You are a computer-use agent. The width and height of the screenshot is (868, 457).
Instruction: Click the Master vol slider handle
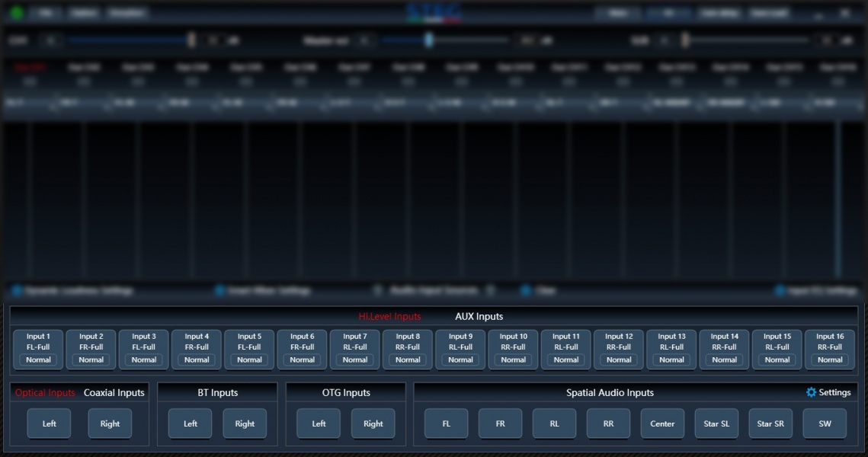pyautogui.click(x=428, y=40)
